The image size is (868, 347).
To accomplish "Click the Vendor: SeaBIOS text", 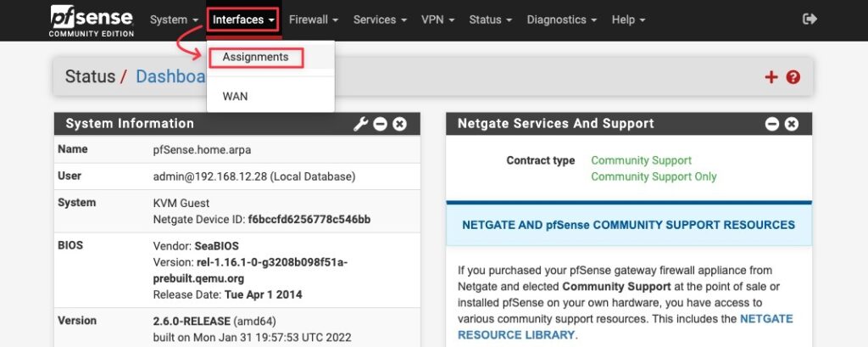I will point(196,245).
